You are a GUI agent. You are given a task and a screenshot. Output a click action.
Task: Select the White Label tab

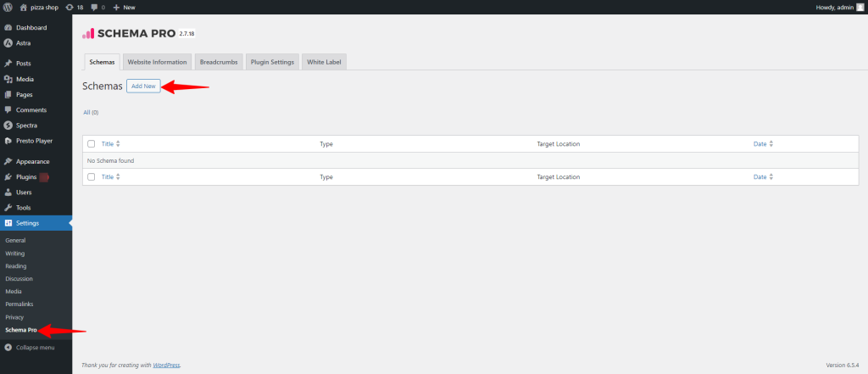pos(324,62)
